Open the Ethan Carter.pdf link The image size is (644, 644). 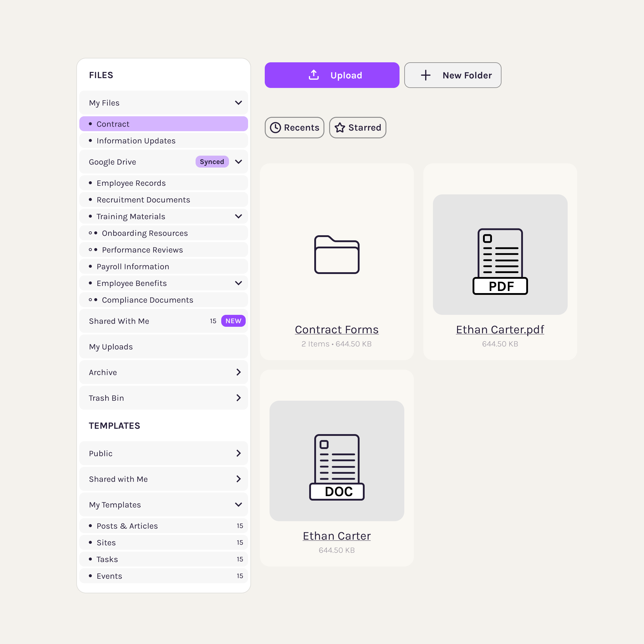(500, 329)
